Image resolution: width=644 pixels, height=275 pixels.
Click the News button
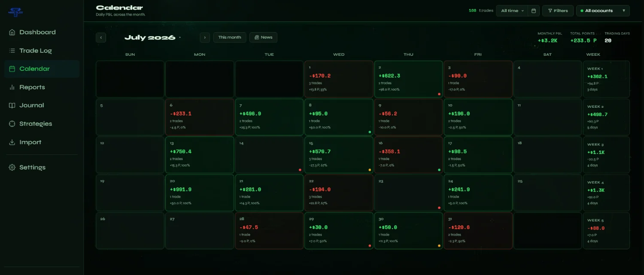click(263, 37)
